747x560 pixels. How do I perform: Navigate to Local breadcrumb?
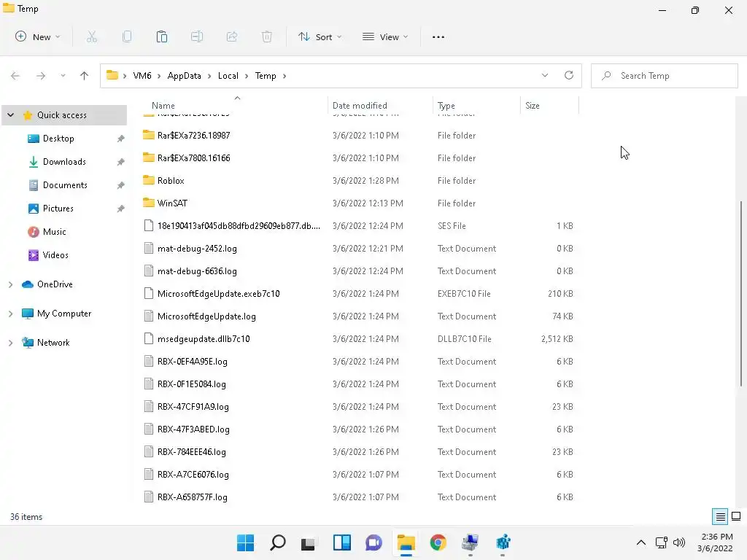tap(228, 76)
